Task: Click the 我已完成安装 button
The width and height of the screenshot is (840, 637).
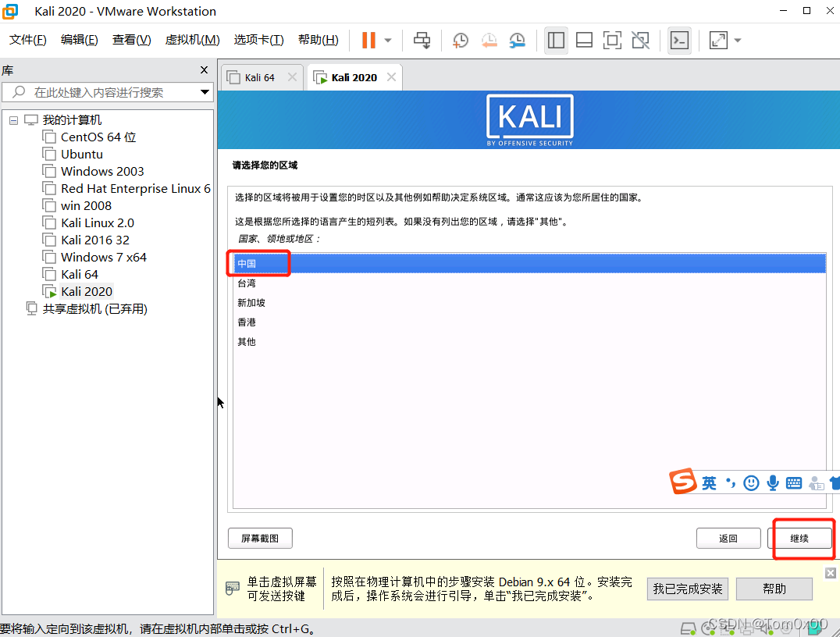Action: point(687,589)
